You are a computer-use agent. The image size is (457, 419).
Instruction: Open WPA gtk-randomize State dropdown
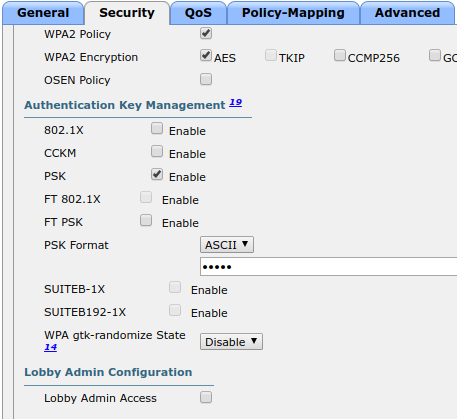pos(231,342)
